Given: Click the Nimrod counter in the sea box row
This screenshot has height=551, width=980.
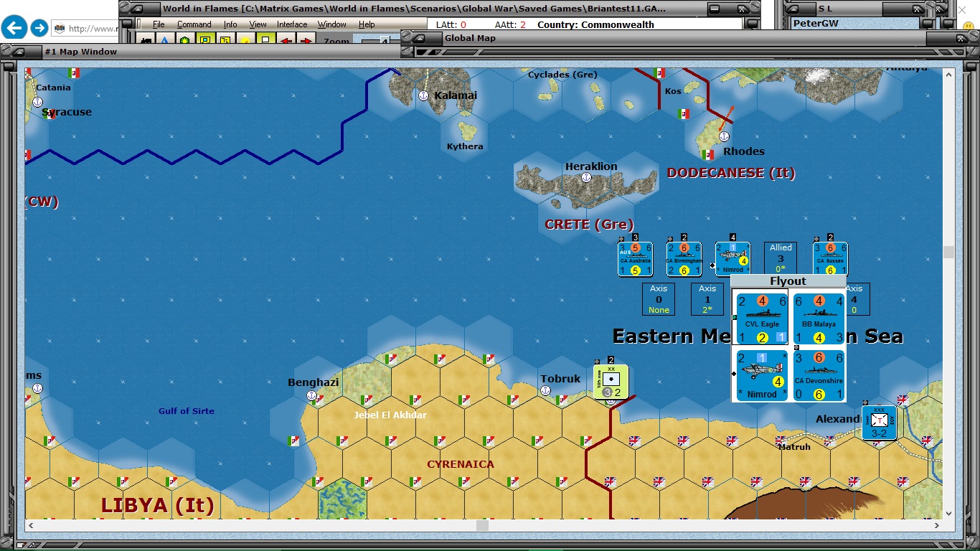Looking at the screenshot, I should click(x=732, y=259).
